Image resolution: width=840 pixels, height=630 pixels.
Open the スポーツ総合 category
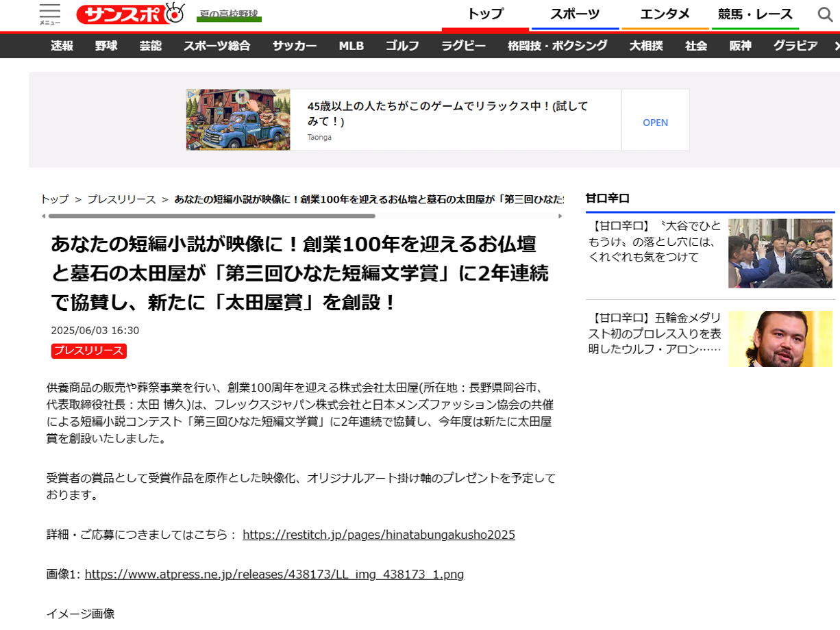tap(217, 46)
